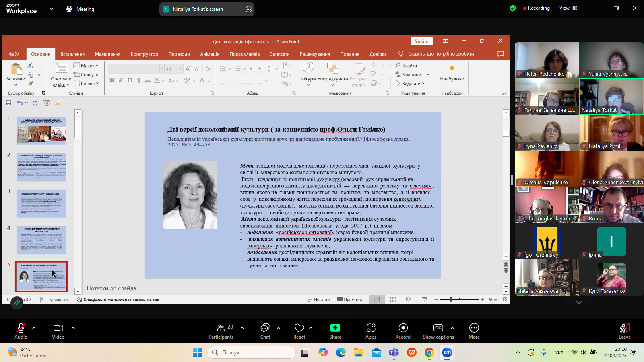Click the Windows search box

[x=252, y=352]
